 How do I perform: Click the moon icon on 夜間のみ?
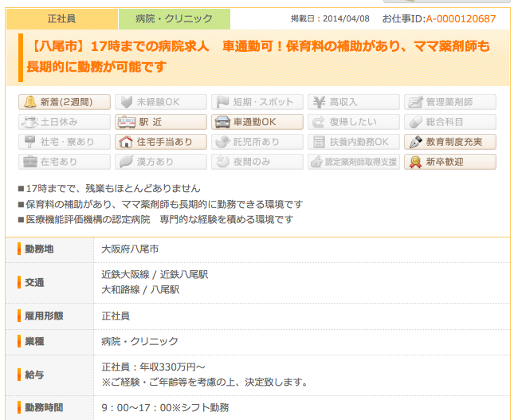[222, 162]
